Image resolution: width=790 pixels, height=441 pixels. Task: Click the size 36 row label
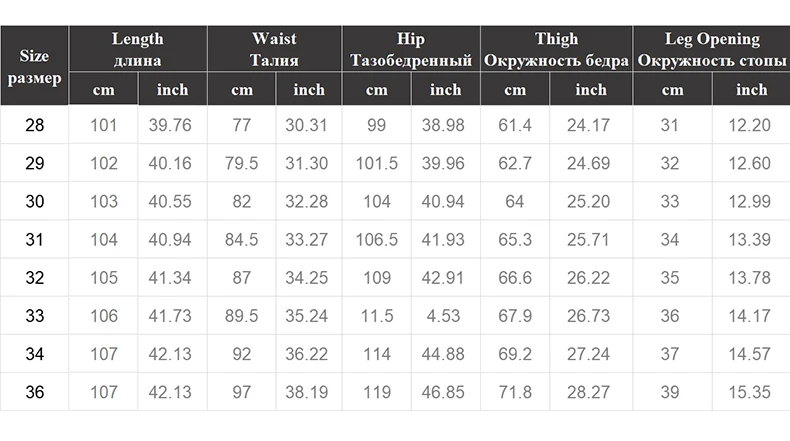coord(35,392)
